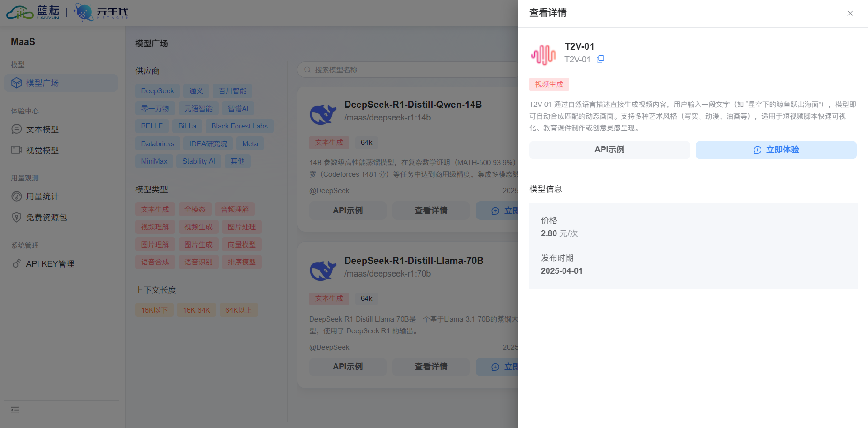Filter by supplier DeepSeek
The width and height of the screenshot is (868, 428).
tap(157, 91)
